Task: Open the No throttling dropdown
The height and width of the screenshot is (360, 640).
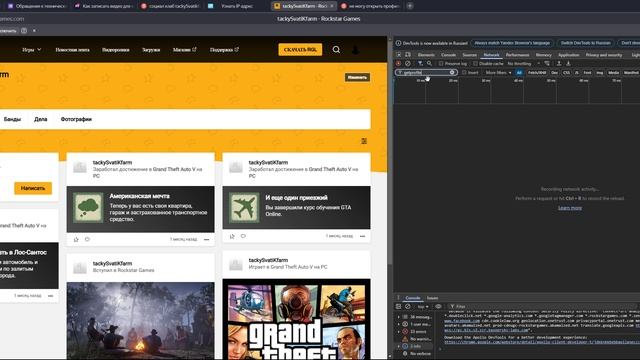Action: (524, 64)
